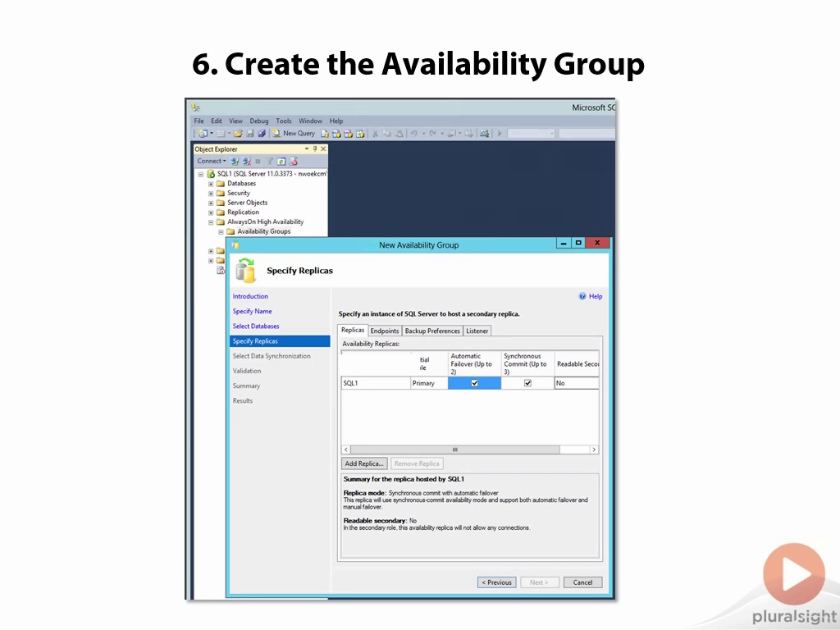The image size is (840, 630).
Task: Open the Connect dropdown in Object Explorer
Action: click(x=211, y=162)
